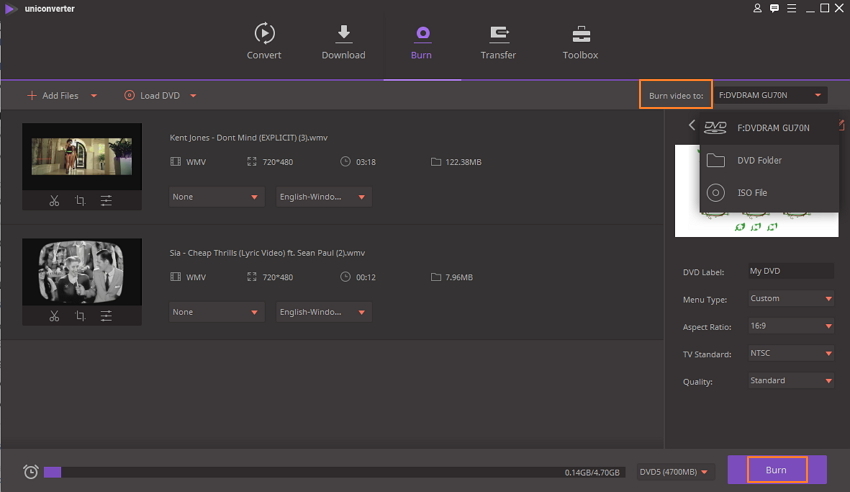Open the Aspect Ratio dropdown
Screen dimensions: 850x492
[x=790, y=326]
